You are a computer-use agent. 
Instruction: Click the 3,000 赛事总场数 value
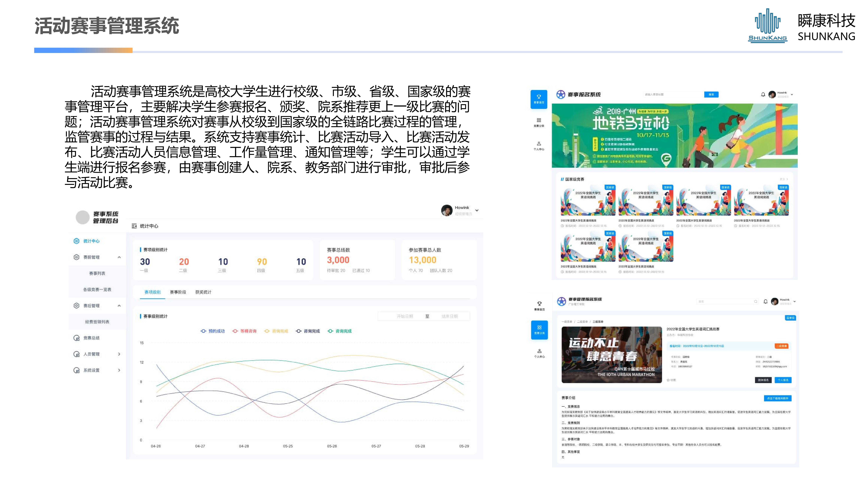pos(338,260)
